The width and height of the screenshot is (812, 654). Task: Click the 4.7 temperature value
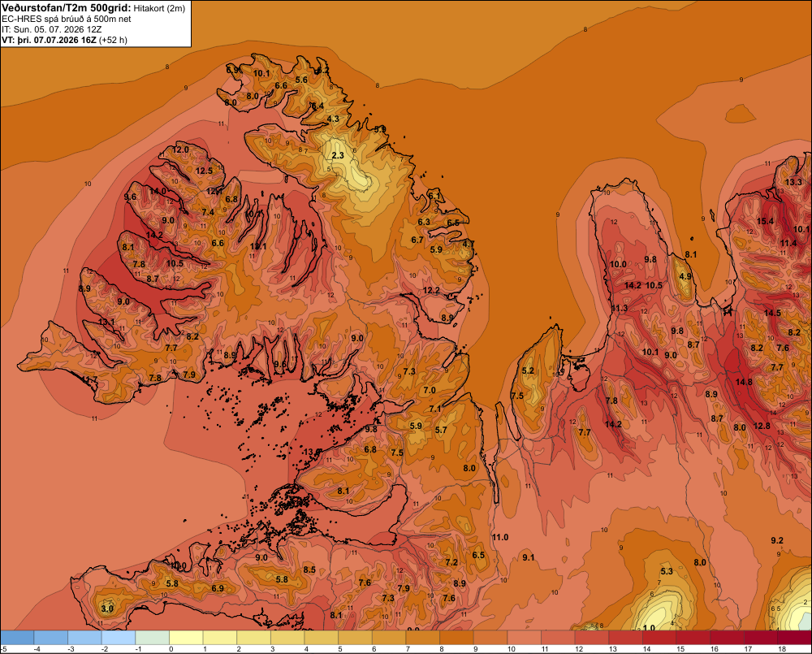[469, 244]
